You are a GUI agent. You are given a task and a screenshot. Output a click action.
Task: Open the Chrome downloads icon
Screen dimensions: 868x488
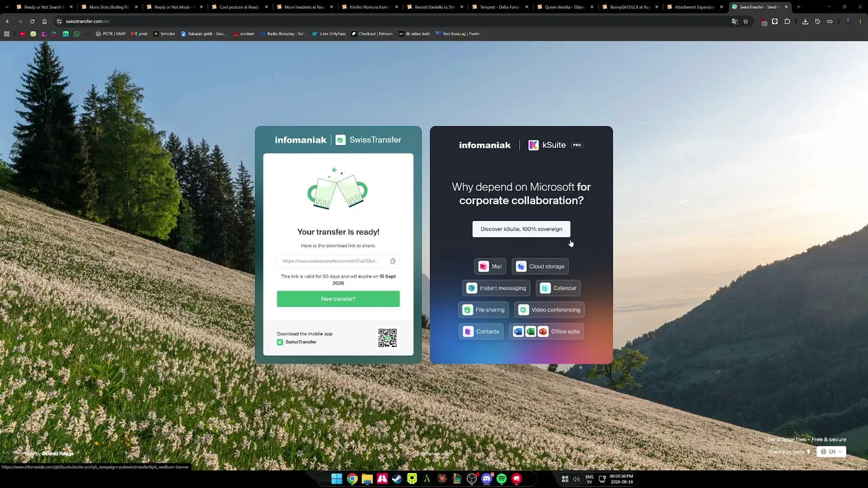tap(805, 21)
